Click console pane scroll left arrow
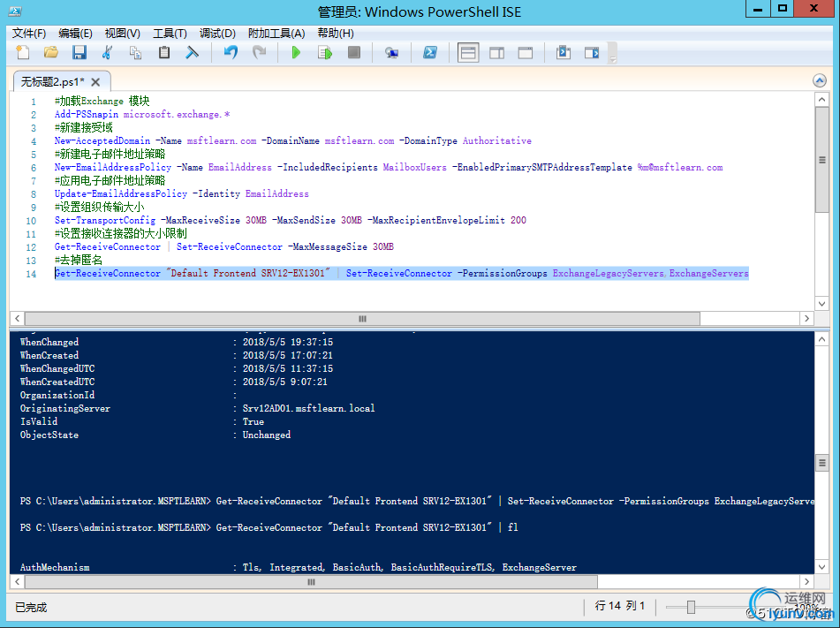 [x=17, y=582]
